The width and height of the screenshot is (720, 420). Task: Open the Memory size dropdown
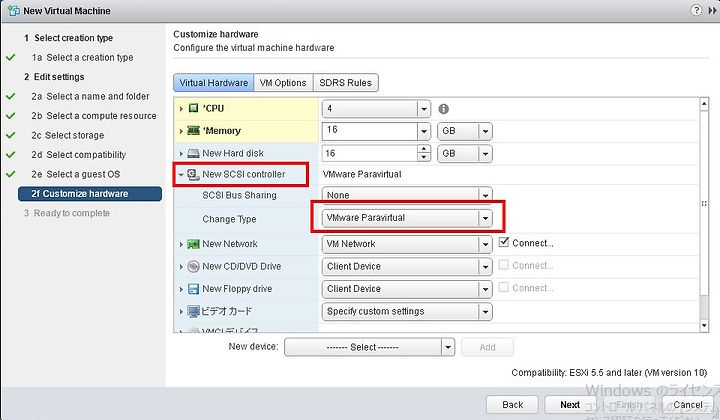[424, 131]
